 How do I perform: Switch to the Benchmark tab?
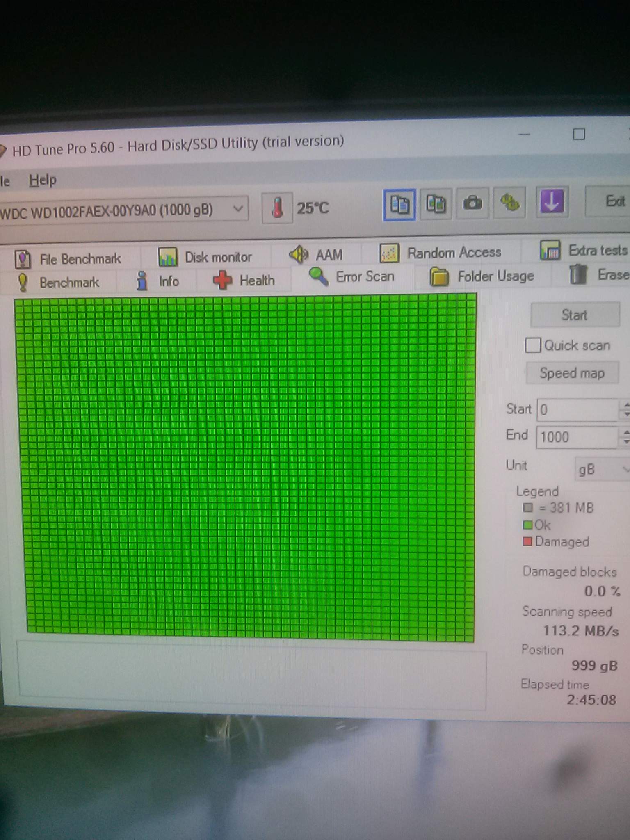click(59, 283)
